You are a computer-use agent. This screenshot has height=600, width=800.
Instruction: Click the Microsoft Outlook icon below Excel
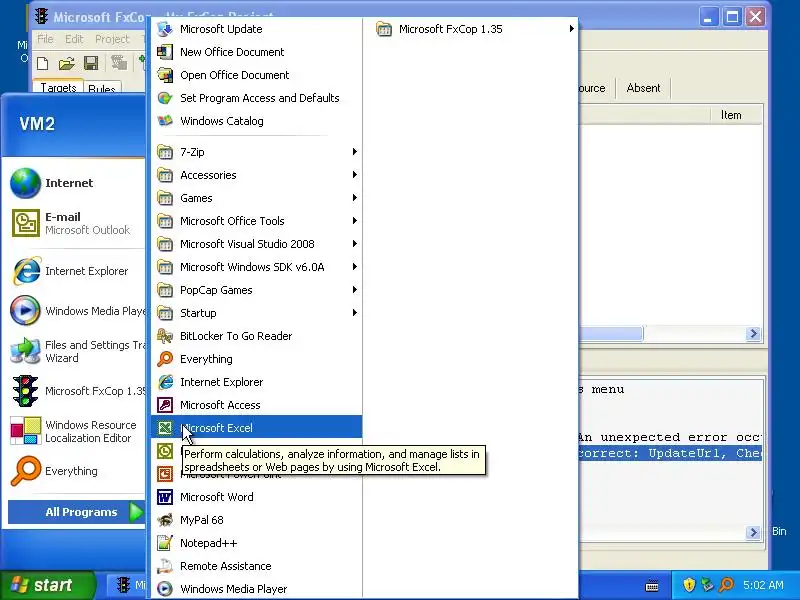165,451
